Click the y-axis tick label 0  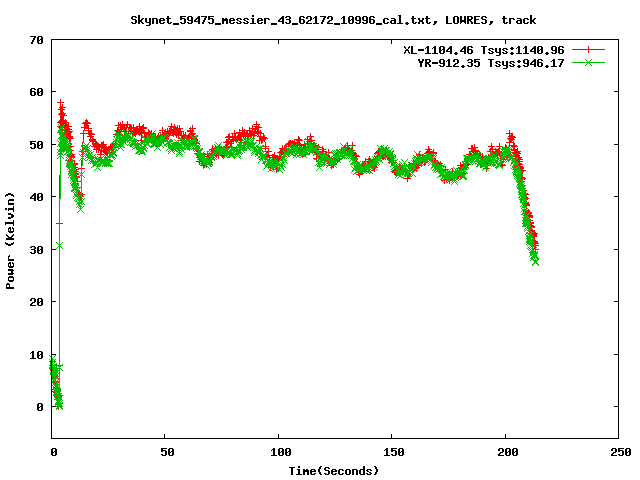40,407
